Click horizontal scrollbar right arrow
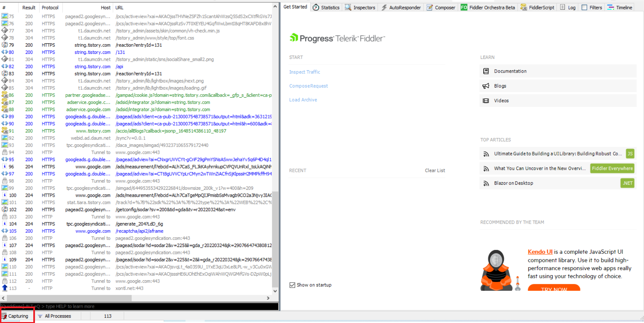Image resolution: width=644 pixels, height=323 pixels. [x=268, y=298]
